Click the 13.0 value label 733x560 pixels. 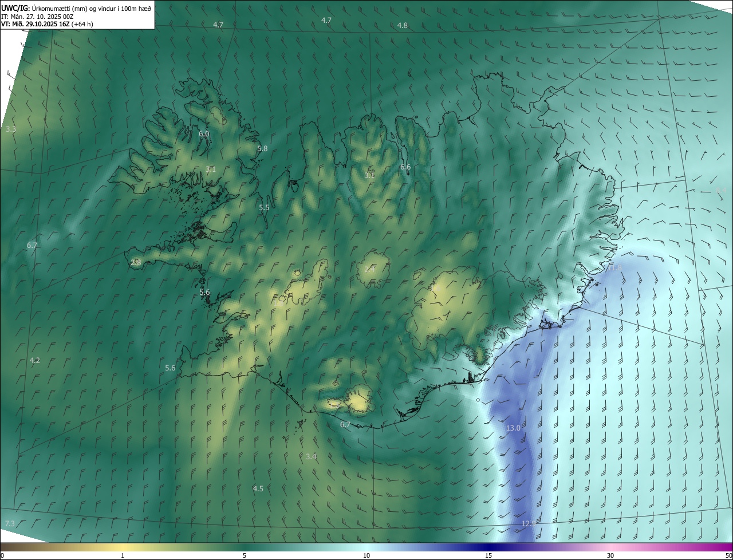pos(513,428)
